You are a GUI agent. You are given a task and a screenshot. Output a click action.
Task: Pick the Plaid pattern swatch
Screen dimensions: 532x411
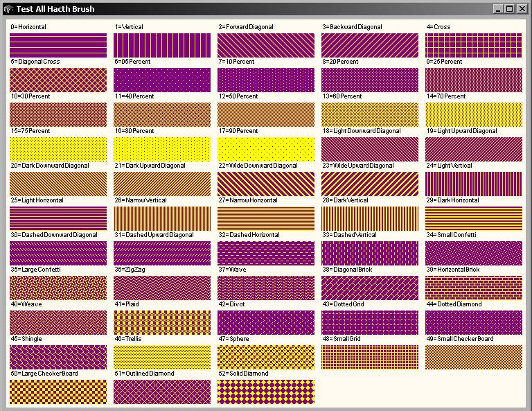tap(162, 322)
